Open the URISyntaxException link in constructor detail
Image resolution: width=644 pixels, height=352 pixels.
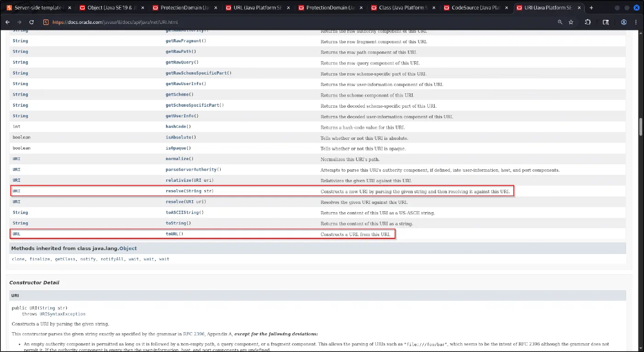[63, 314]
